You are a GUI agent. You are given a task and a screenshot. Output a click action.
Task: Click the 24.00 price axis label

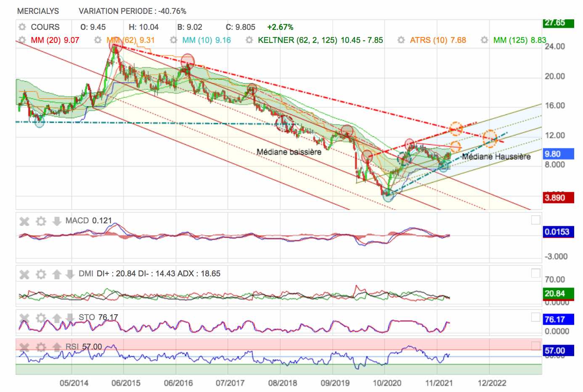555,46
